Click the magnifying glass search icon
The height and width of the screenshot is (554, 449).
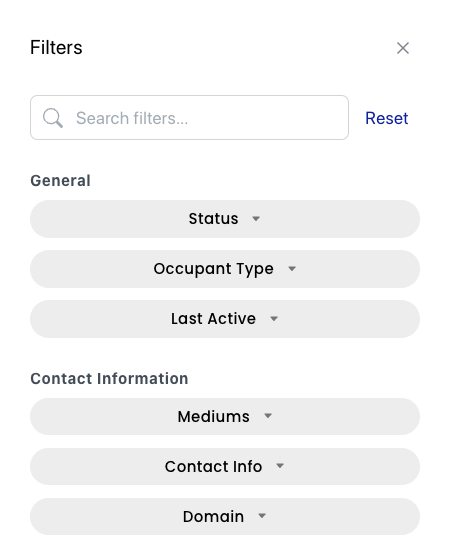pyautogui.click(x=53, y=118)
